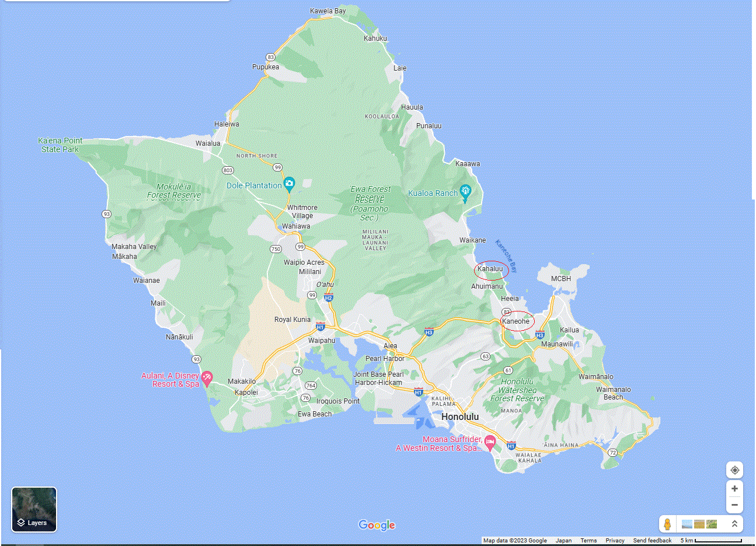Select the Waialua label
Image resolution: width=756 pixels, height=546 pixels.
[208, 143]
